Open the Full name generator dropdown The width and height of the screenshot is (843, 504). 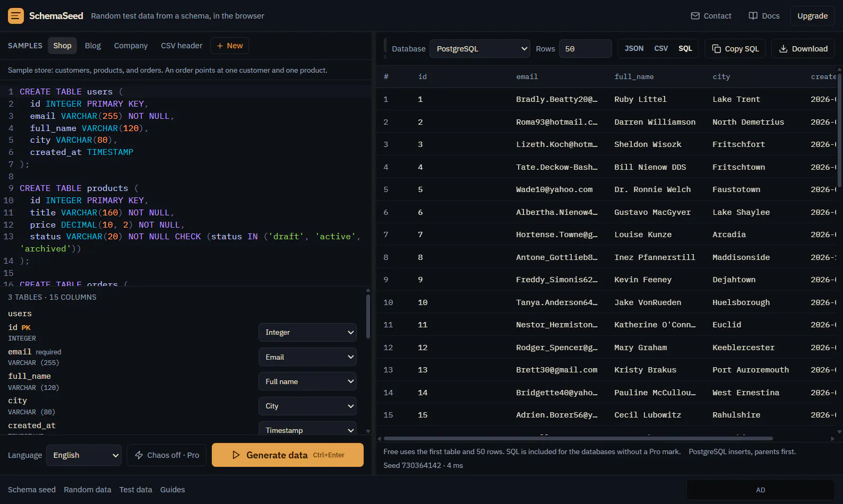307,381
